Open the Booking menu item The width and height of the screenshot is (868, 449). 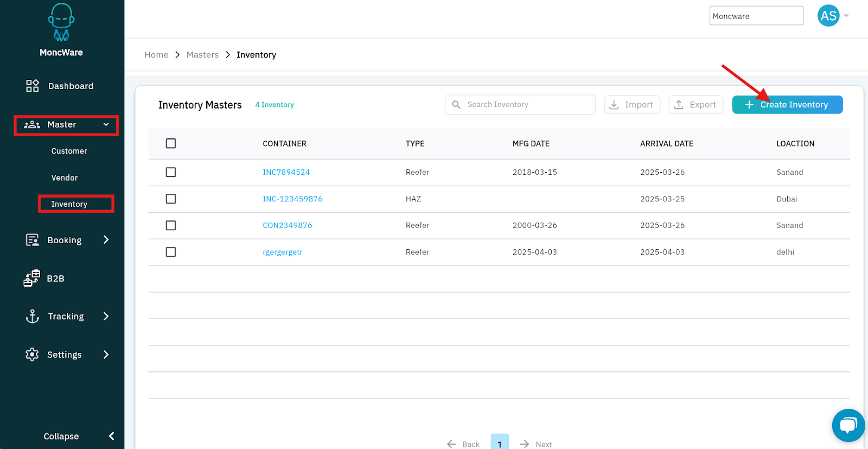click(x=64, y=240)
